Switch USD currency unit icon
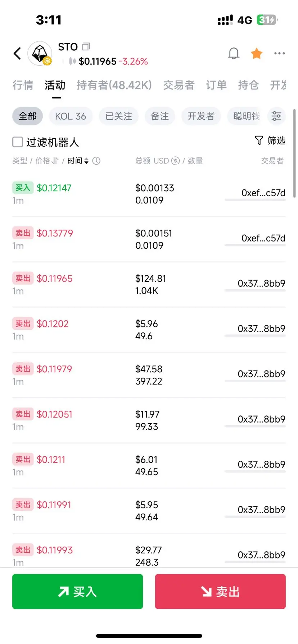 click(x=175, y=161)
